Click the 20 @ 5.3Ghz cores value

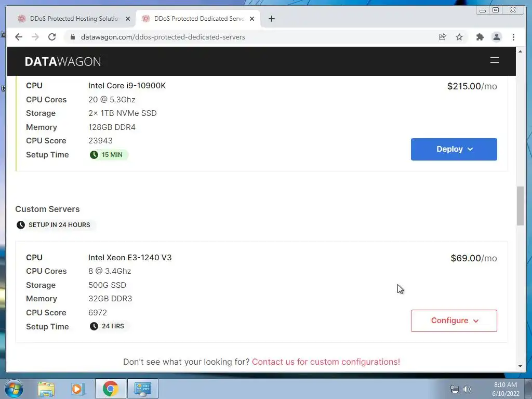(112, 100)
